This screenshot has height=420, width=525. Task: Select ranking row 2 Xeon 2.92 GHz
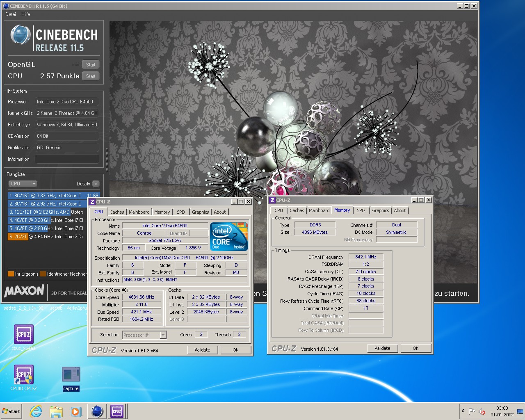[x=48, y=204]
